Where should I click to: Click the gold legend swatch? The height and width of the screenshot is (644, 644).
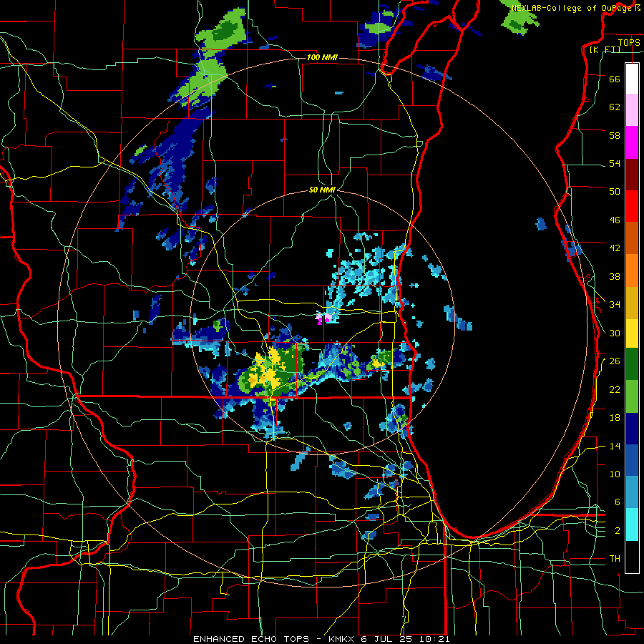632,303
